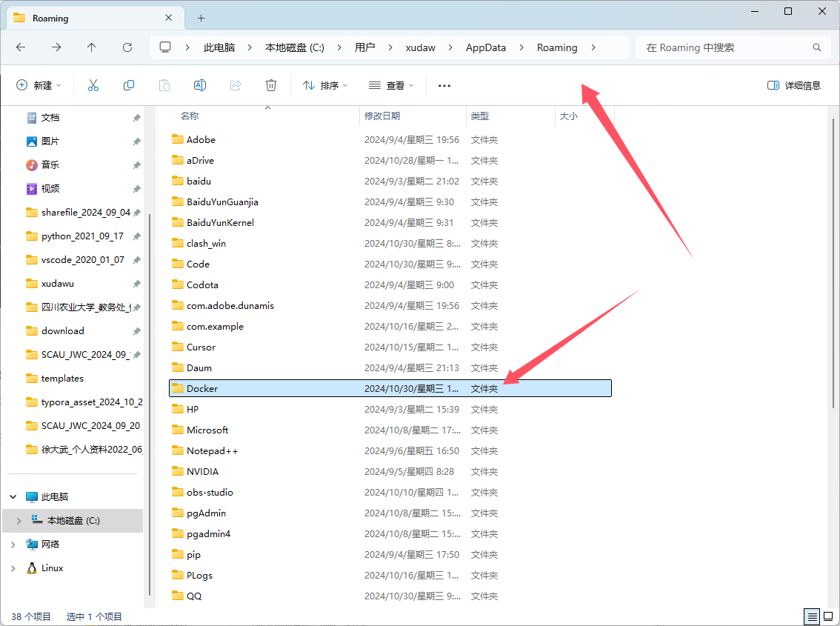
Task: Open the 排序 sort dropdown
Action: tap(325, 86)
